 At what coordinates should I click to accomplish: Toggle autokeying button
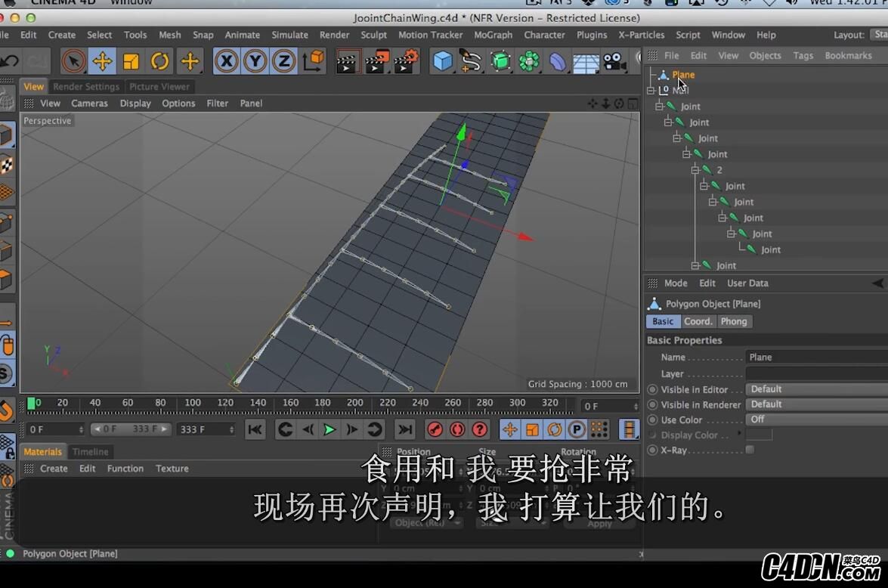pos(457,429)
